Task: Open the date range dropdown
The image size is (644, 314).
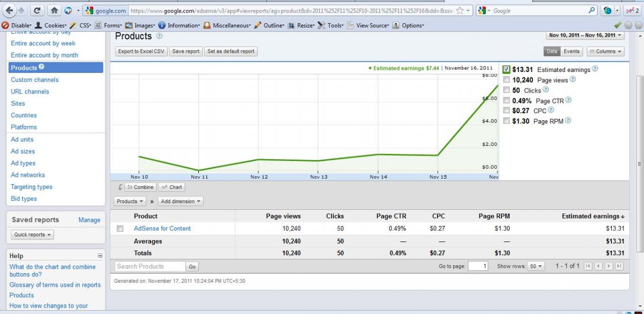Action: click(585, 35)
